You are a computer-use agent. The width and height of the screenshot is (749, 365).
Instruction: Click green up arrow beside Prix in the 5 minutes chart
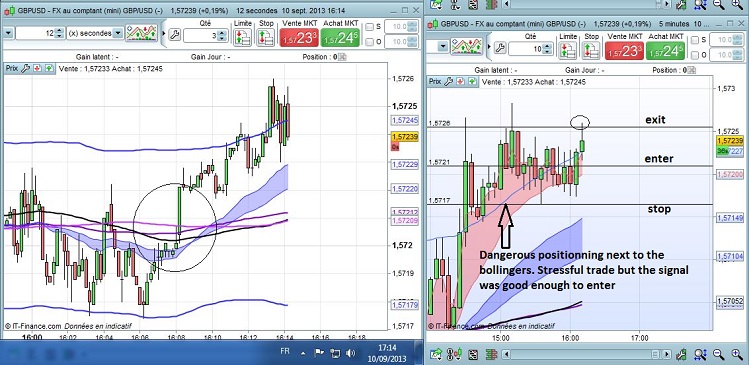point(472,82)
